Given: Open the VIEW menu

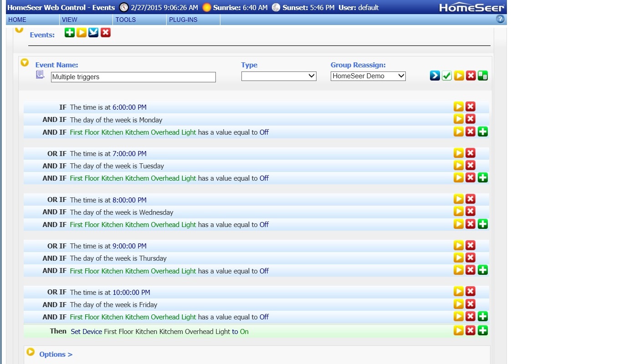Looking at the screenshot, I should tap(70, 20).
